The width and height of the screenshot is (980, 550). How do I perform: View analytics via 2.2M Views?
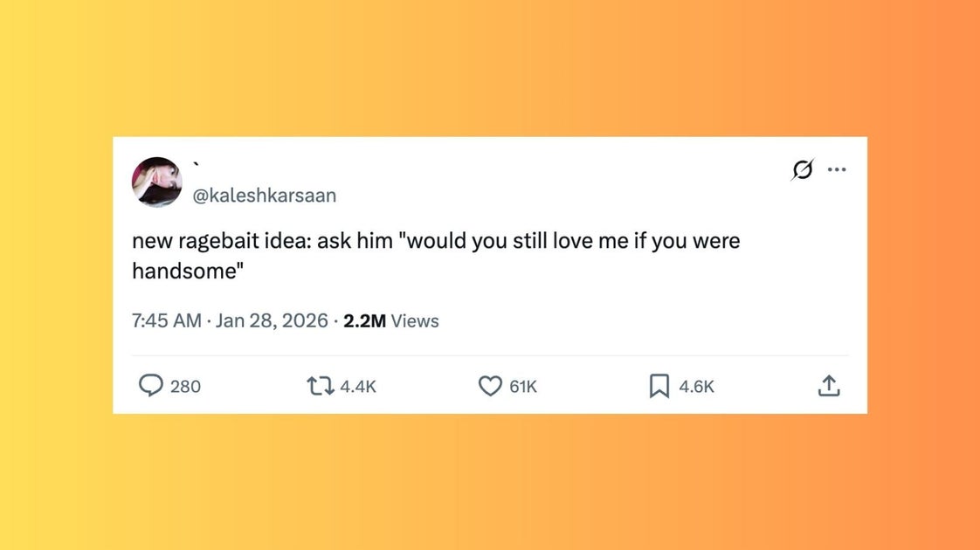pos(390,320)
